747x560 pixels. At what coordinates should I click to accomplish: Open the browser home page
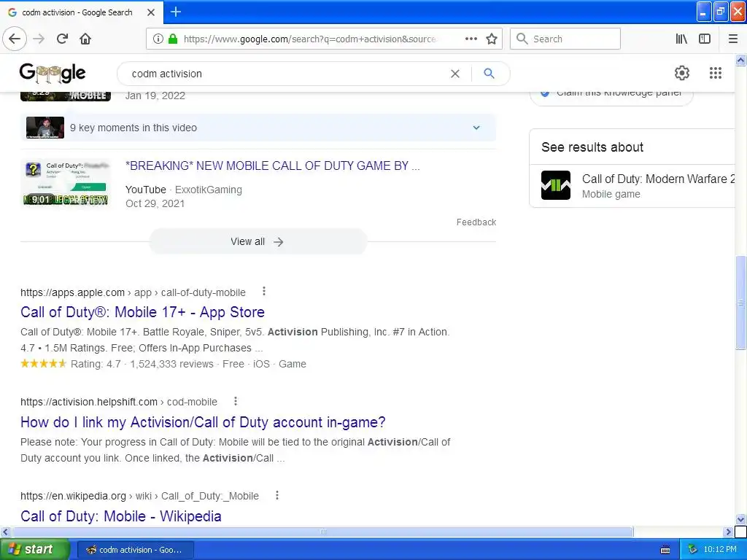[85, 39]
